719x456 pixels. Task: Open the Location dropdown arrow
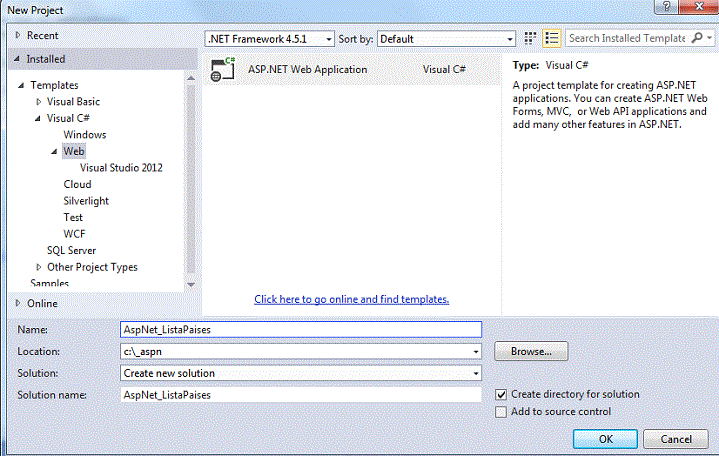coord(476,352)
